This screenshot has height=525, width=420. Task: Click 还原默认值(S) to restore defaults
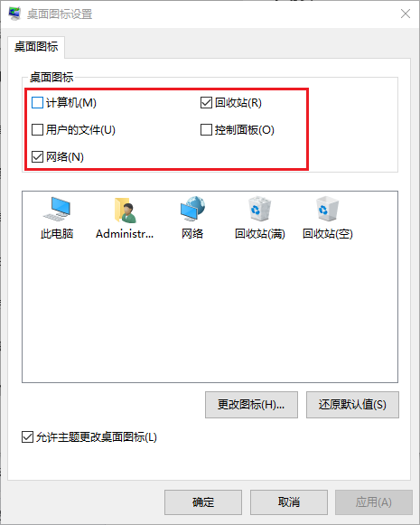click(x=352, y=405)
